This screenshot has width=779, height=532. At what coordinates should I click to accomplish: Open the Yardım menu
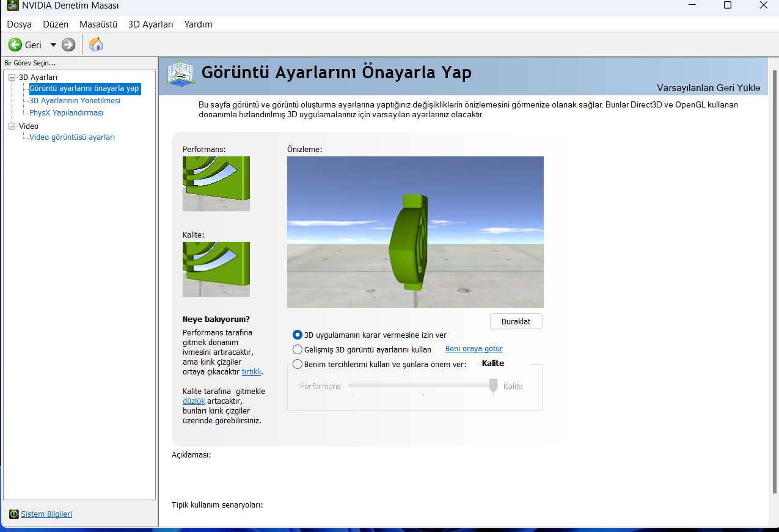pos(199,24)
